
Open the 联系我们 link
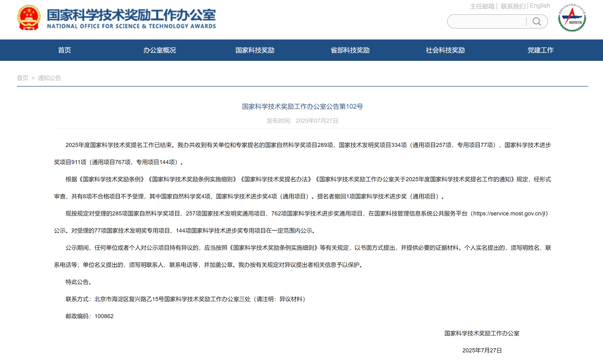pos(513,6)
